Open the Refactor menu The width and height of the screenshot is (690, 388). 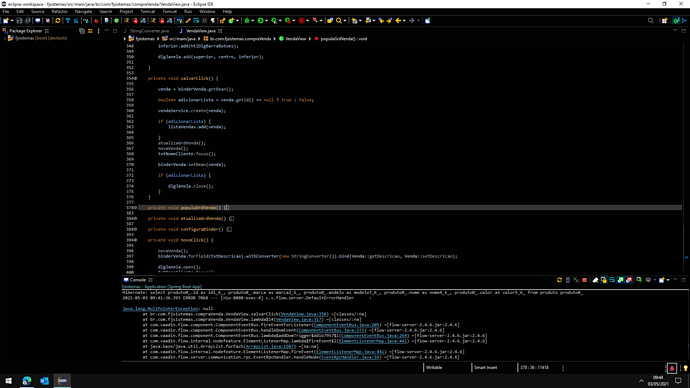(59, 11)
